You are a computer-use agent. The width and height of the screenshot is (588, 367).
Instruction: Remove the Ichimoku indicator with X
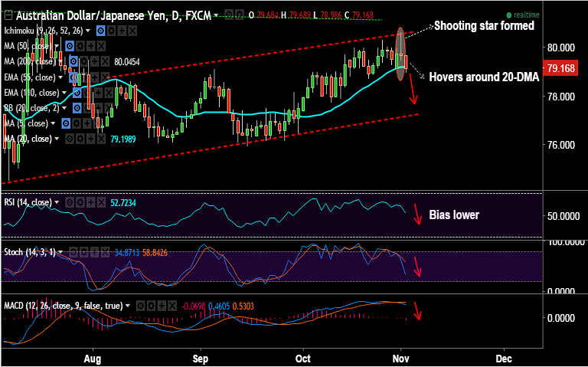point(132,31)
